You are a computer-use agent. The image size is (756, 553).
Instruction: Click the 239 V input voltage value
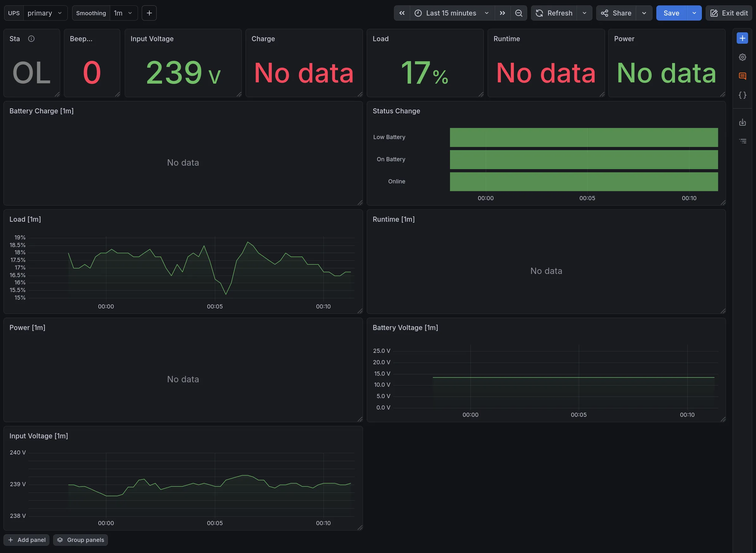(x=183, y=73)
